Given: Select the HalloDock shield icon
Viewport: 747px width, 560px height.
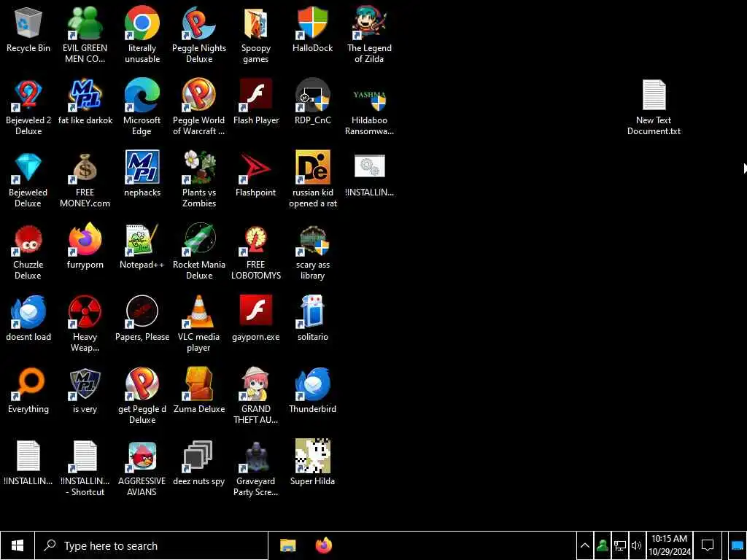Looking at the screenshot, I should point(312,29).
